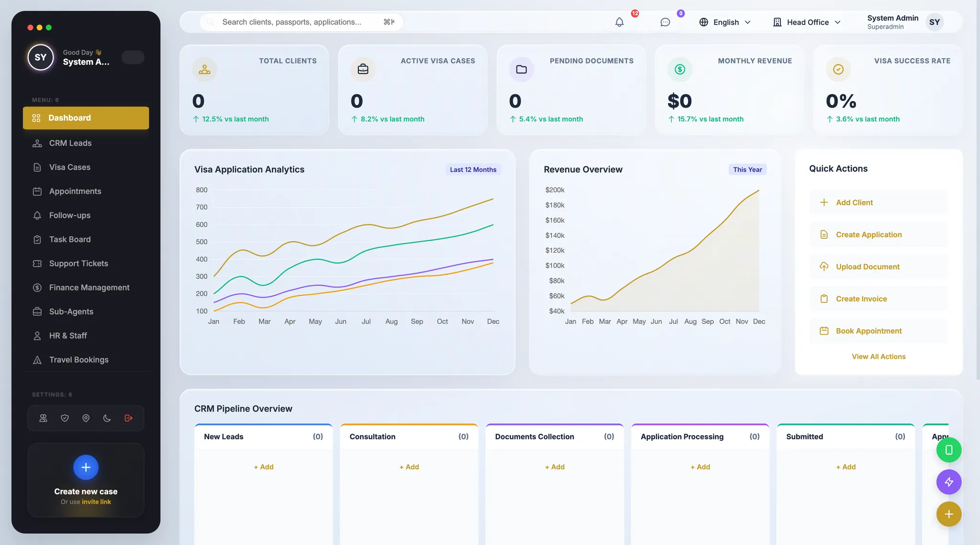Click the shield icon in settings bar
Viewport: 980px width, 545px height.
point(65,418)
